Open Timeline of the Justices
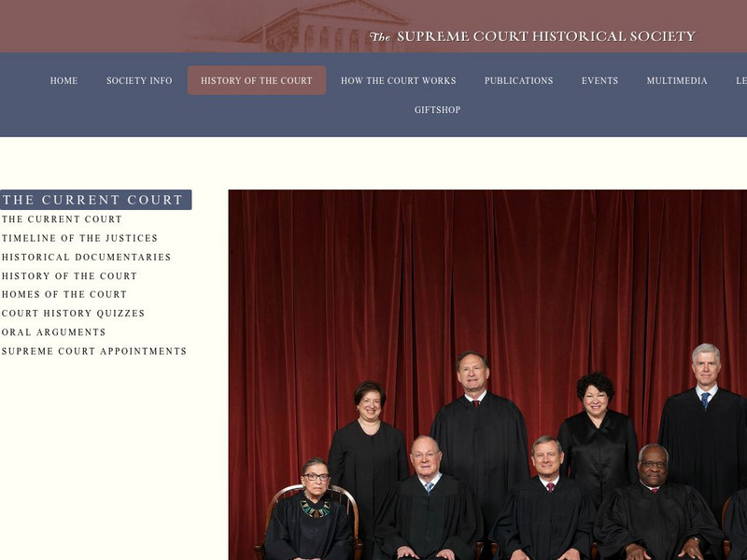 (x=79, y=238)
